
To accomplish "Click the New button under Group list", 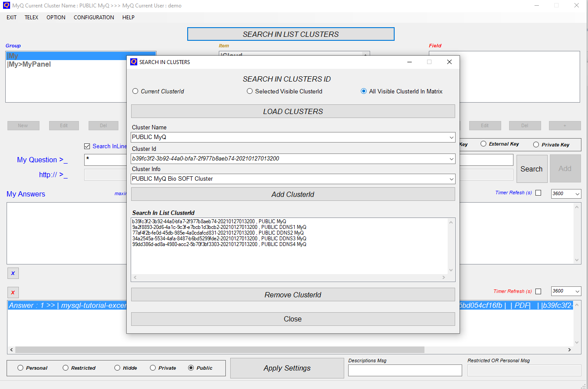I will click(23, 125).
